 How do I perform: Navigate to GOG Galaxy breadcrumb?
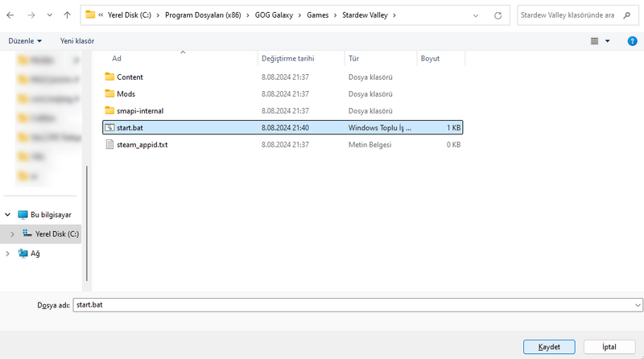[x=274, y=15]
